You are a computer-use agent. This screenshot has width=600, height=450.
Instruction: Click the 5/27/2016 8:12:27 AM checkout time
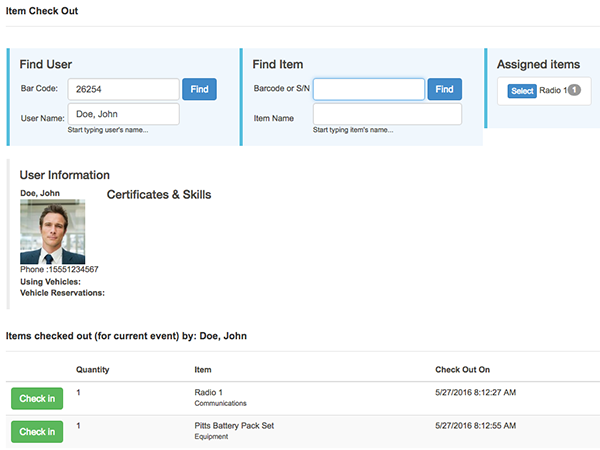coord(476,392)
